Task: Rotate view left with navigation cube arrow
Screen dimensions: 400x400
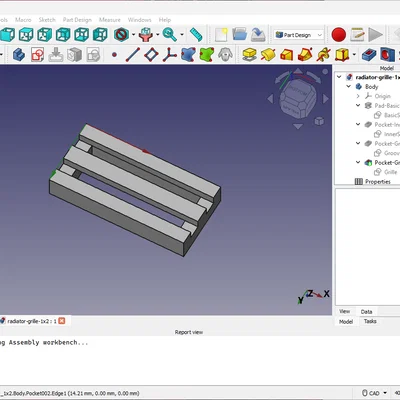Action: tap(270, 99)
